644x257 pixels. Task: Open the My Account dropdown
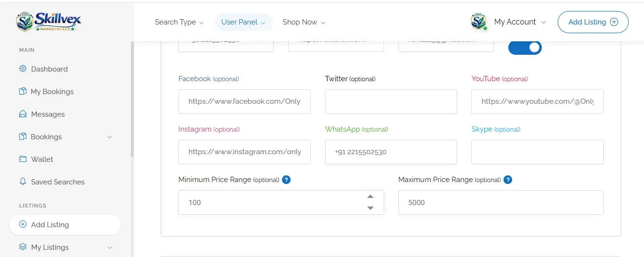509,22
